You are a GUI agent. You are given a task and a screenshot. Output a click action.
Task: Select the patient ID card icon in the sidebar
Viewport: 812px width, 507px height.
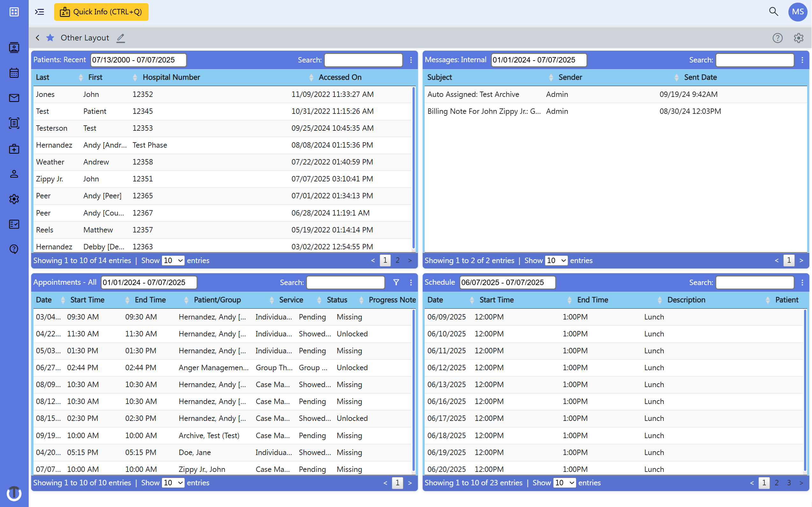[14, 47]
